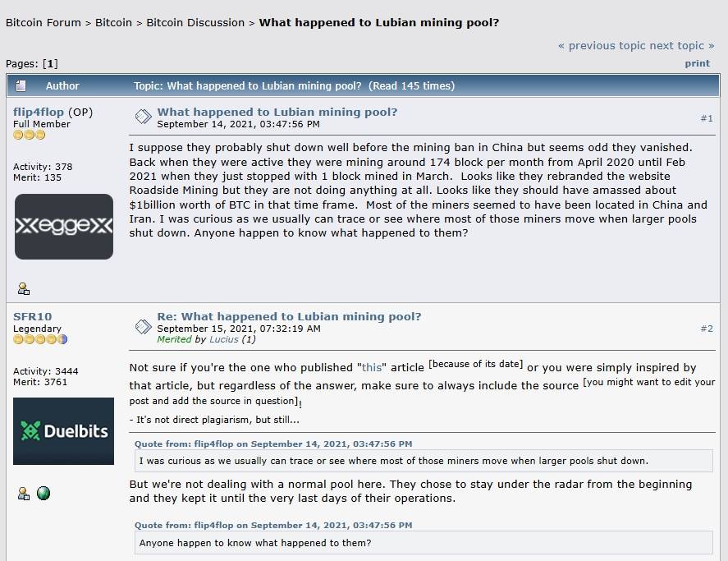Click the print link
Viewport: 728px width, 561px height.
(698, 64)
